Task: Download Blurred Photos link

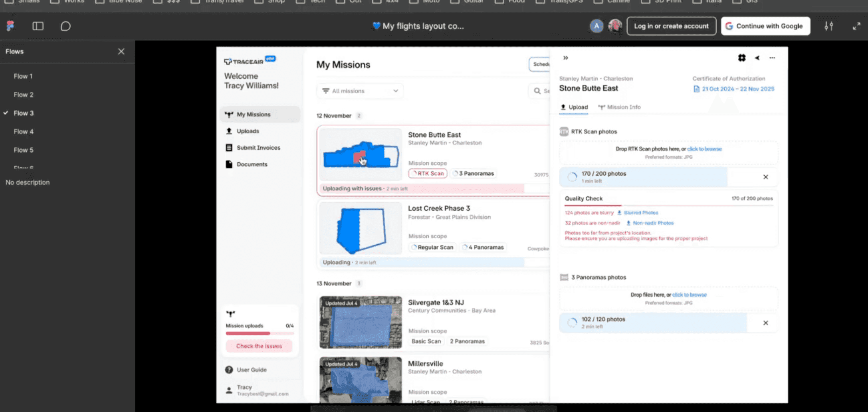Action: tap(638, 213)
